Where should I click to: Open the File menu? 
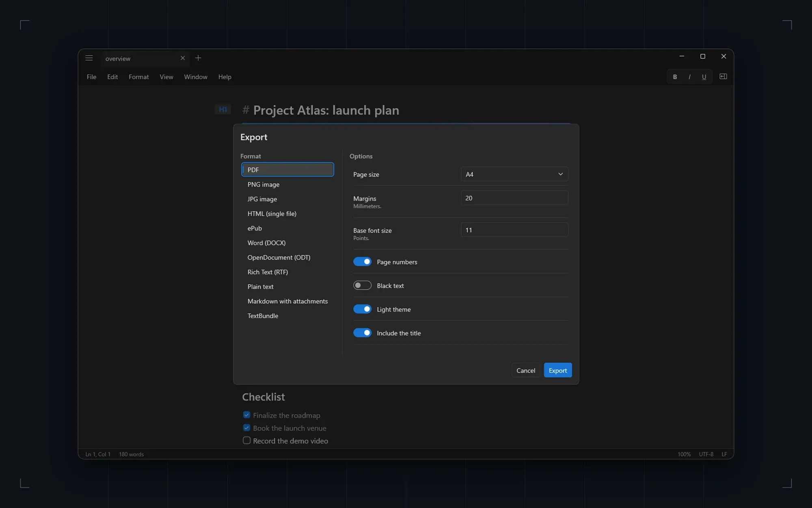click(x=91, y=77)
